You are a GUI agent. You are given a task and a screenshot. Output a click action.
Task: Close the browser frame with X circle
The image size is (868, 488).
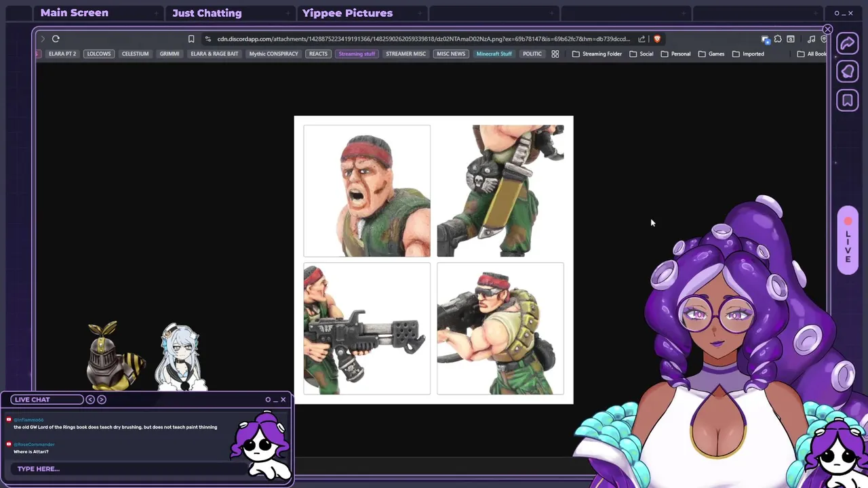(827, 29)
